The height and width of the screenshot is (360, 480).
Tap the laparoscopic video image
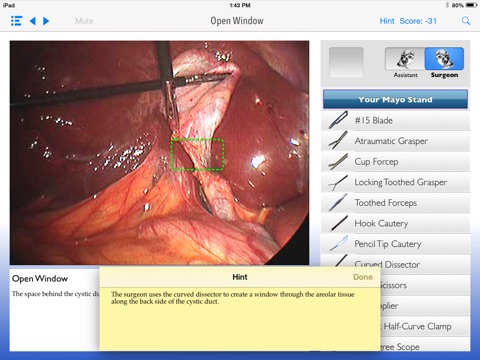pyautogui.click(x=159, y=153)
